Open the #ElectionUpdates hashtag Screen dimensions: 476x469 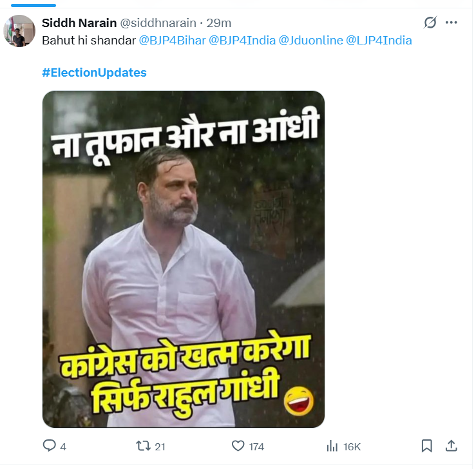pos(94,73)
